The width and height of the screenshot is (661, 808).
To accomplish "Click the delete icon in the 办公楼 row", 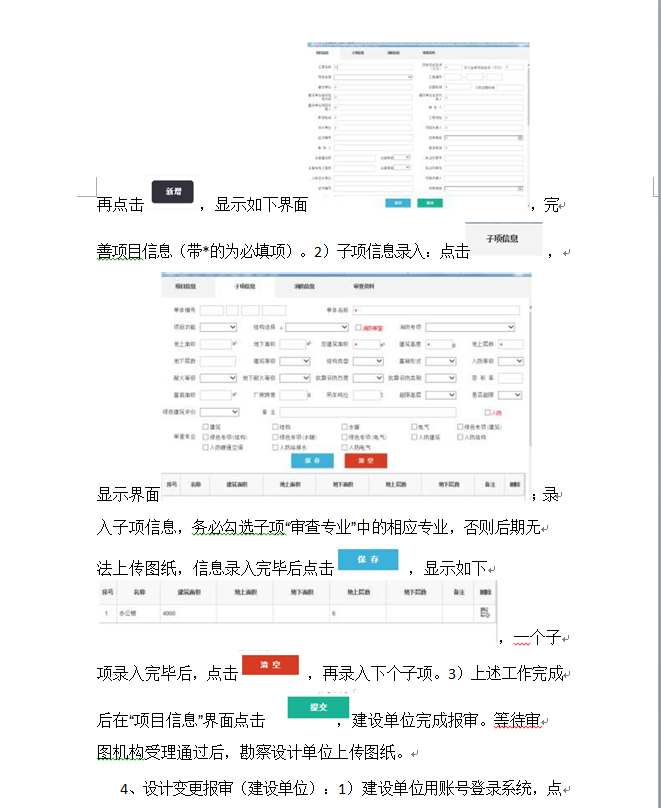I will (x=484, y=612).
